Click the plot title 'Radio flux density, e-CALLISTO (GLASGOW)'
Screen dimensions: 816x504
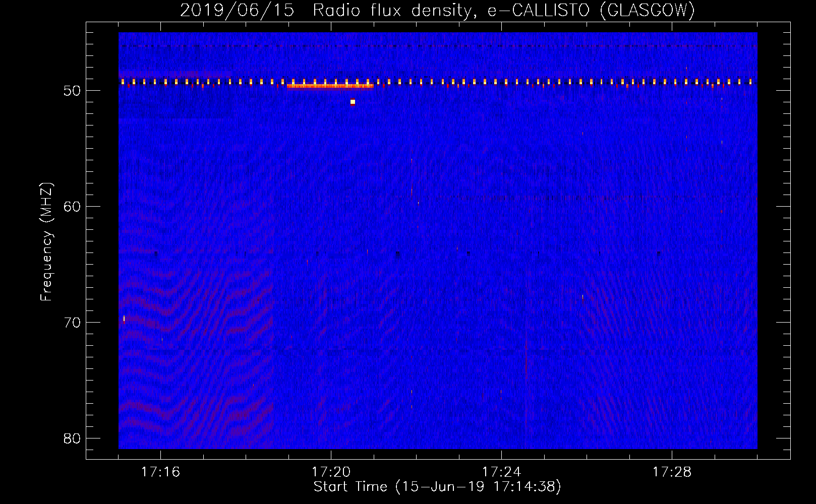pyautogui.click(x=503, y=10)
